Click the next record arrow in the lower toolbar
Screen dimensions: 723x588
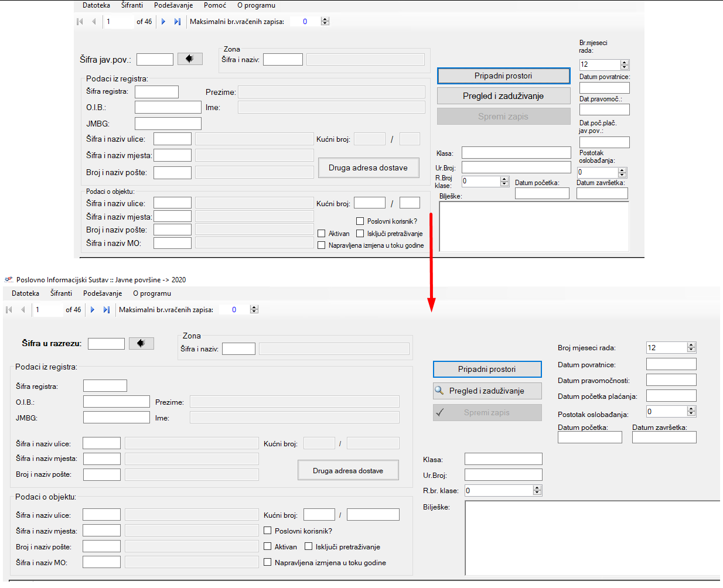pyautogui.click(x=93, y=310)
